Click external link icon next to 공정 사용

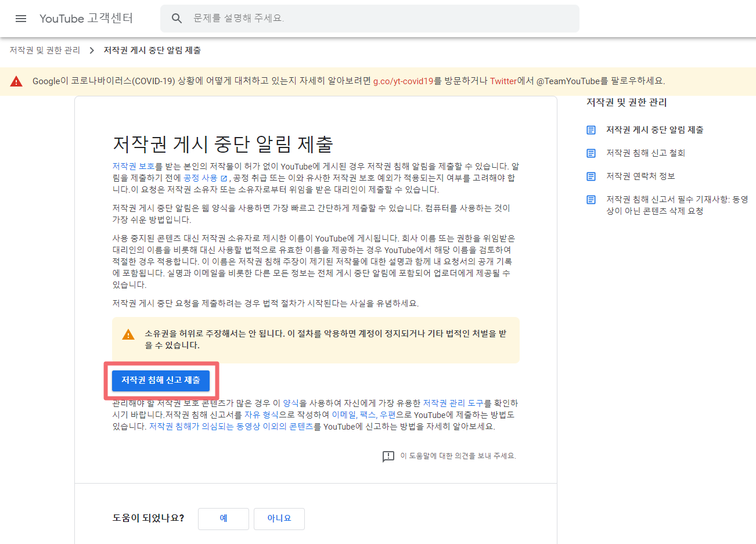[x=224, y=178]
